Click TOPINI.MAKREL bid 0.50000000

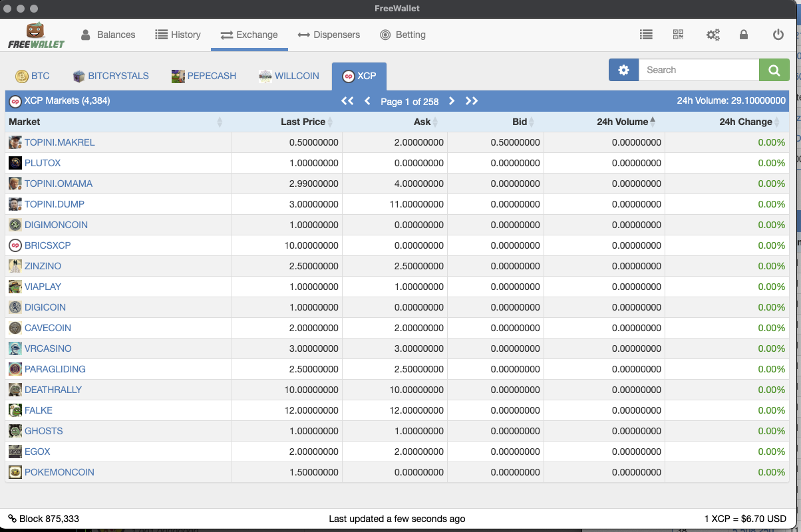[x=516, y=142]
